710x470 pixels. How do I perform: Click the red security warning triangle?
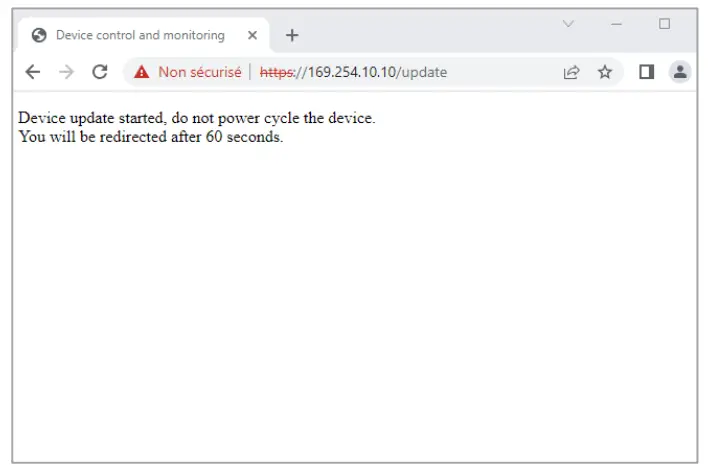(141, 72)
